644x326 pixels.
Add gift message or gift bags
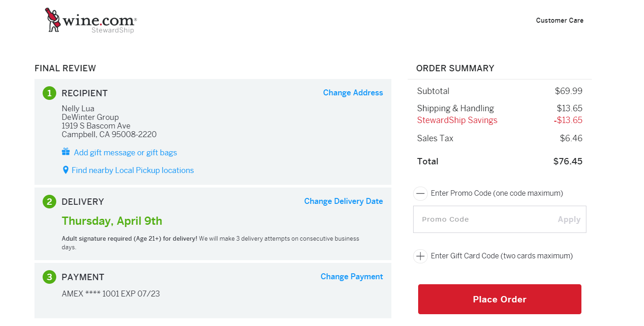(x=125, y=153)
